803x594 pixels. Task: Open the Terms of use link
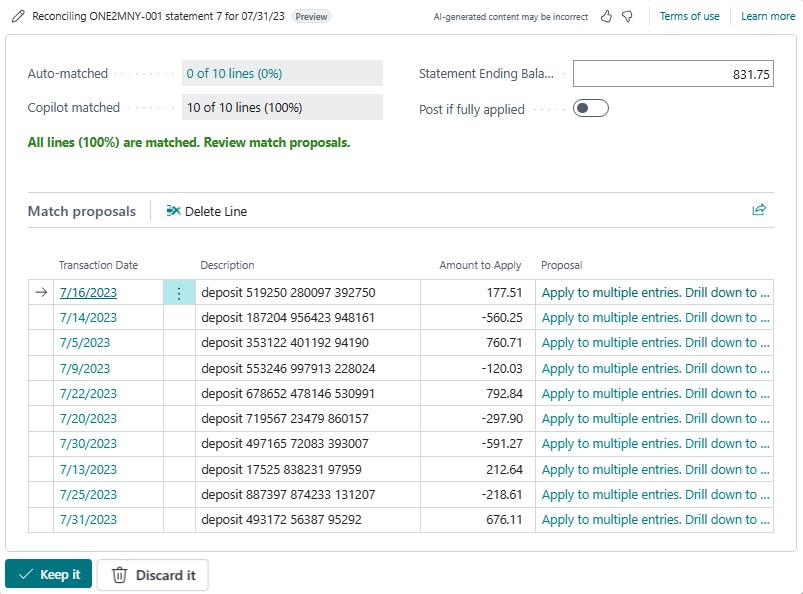689,16
